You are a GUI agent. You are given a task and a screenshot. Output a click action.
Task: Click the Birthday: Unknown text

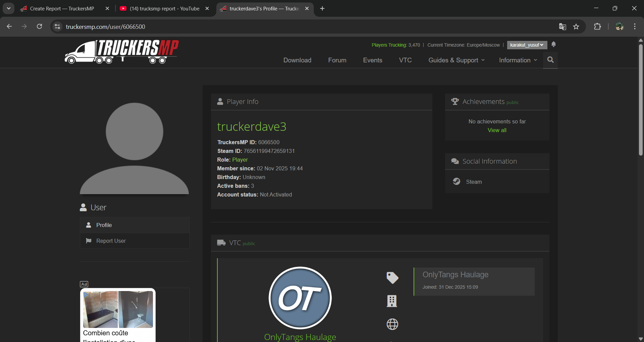coord(241,177)
